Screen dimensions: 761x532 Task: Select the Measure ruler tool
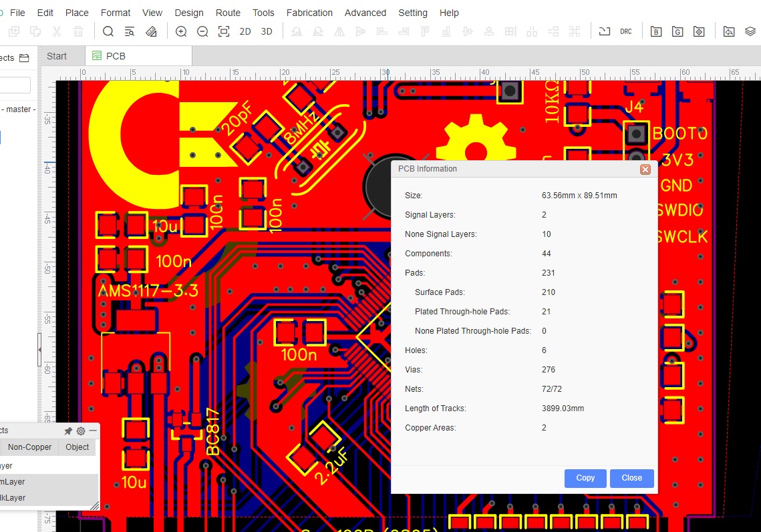tap(150, 31)
